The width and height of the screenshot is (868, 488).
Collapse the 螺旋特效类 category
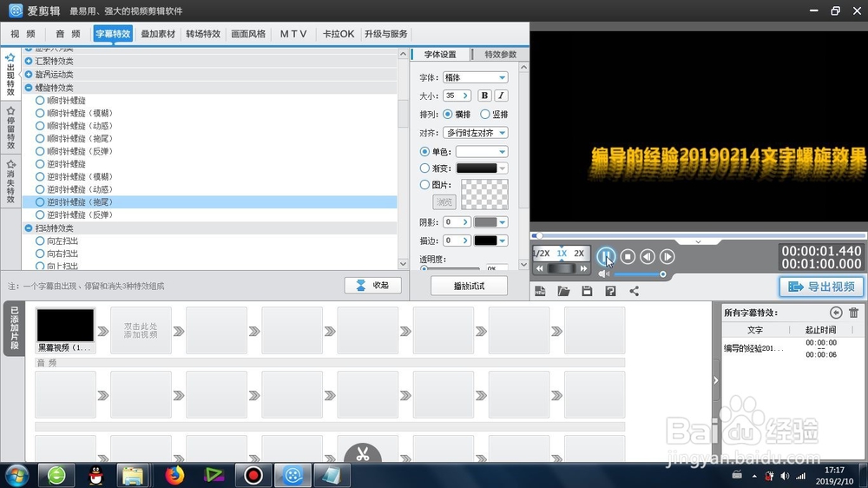pos(29,88)
